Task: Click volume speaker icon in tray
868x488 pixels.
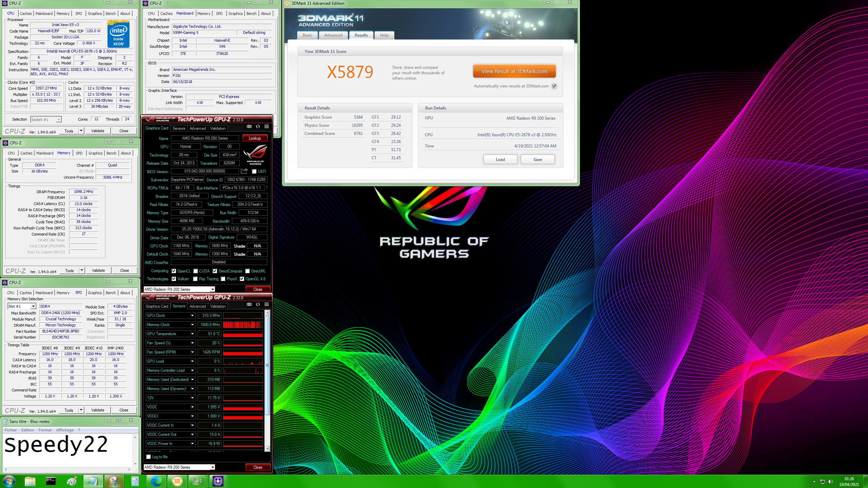Action: 830,482
